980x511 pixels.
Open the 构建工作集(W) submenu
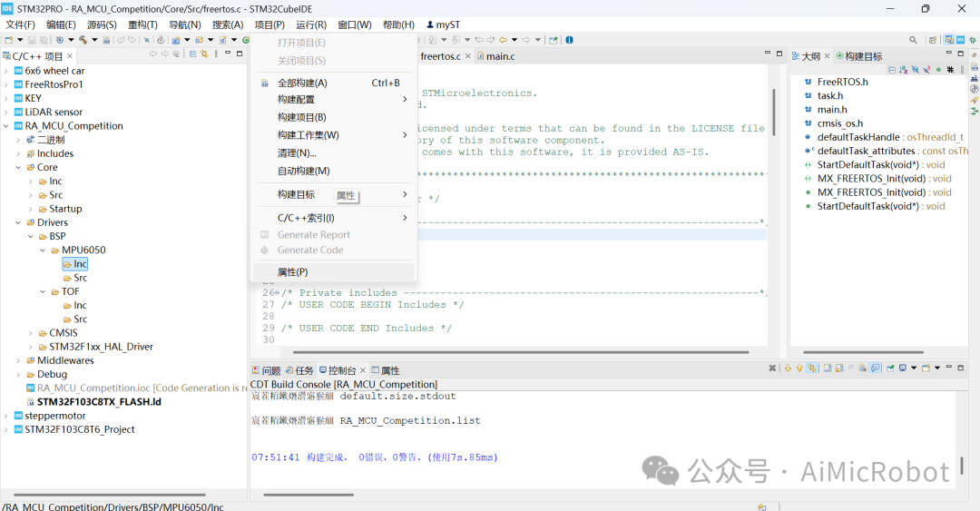click(334, 135)
